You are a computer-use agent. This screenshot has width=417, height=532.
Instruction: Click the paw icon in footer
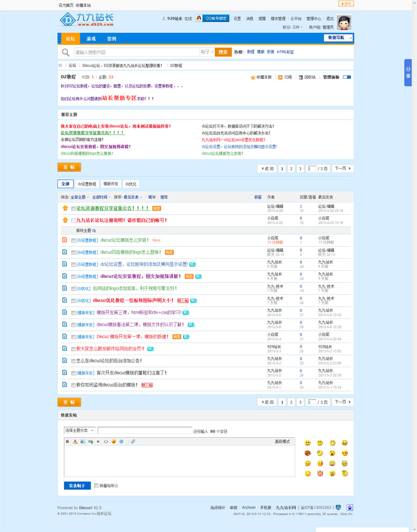pyautogui.click(x=350, y=507)
